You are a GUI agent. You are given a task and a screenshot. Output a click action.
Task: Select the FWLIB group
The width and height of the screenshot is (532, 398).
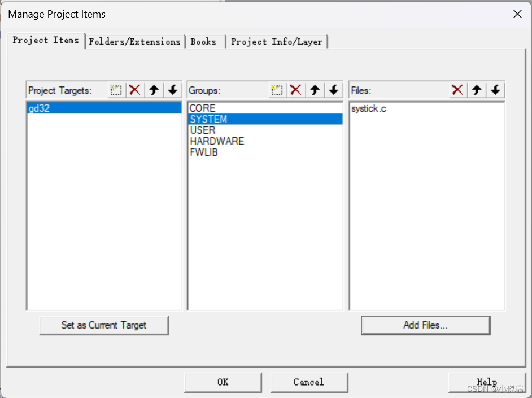[265, 152]
